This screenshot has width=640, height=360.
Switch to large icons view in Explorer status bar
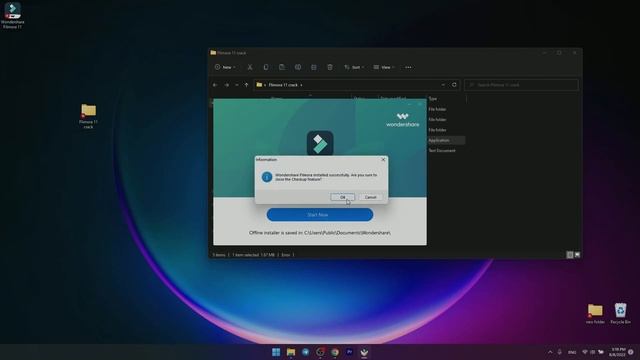[577, 255]
